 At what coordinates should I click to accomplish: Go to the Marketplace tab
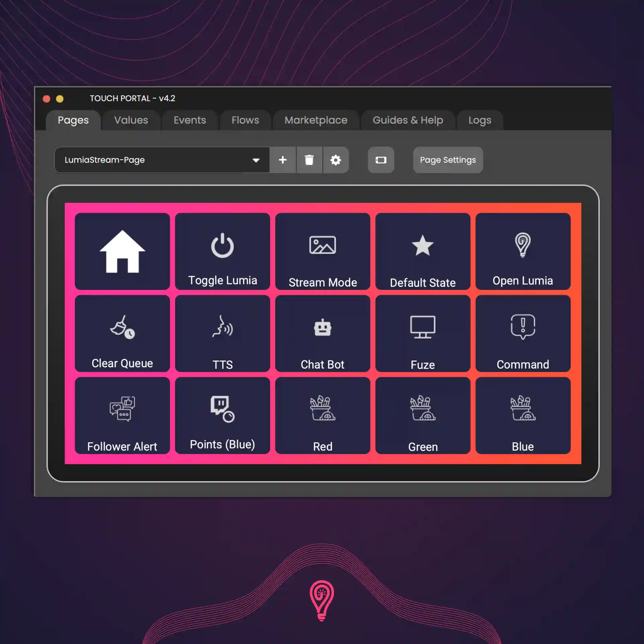(x=316, y=120)
